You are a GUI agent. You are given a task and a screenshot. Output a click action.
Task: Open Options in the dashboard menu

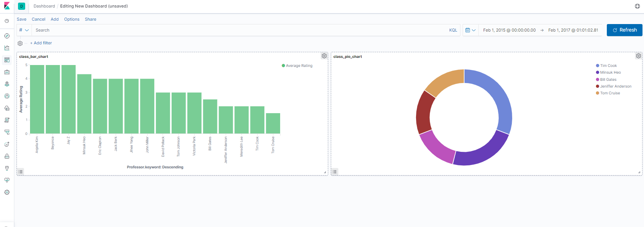point(72,19)
